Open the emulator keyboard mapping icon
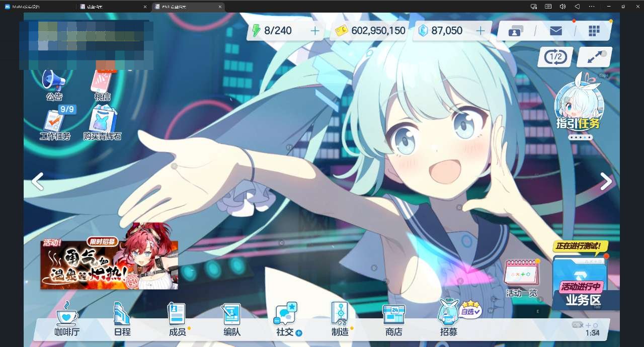The image size is (644, 347). (548, 7)
